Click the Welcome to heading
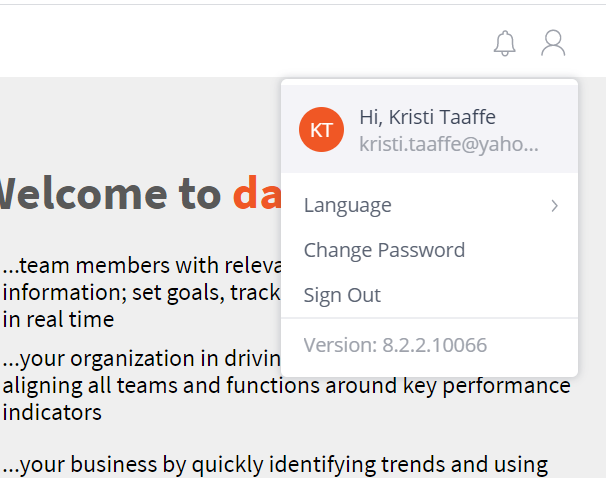This screenshot has height=478, width=606. (x=110, y=194)
